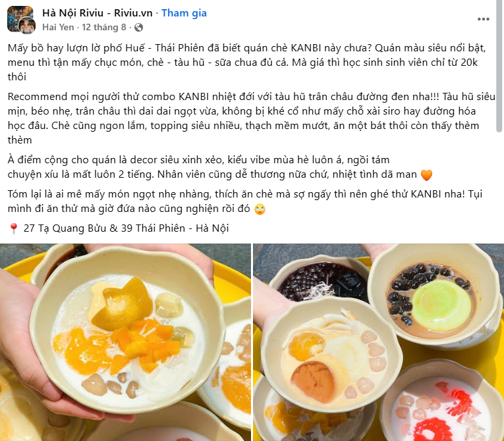The image size is (504, 441).
Task: Click the Tham gia join link
Action: 184,13
